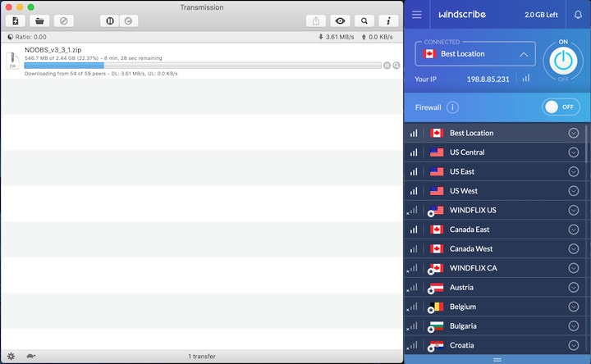Open the Transmission gear action menu

point(11,357)
